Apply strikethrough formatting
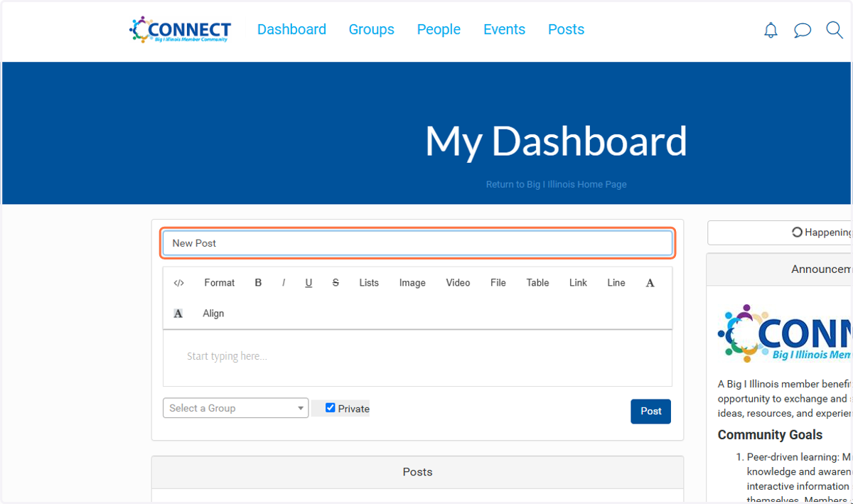The height and width of the screenshot is (504, 853). 336,283
